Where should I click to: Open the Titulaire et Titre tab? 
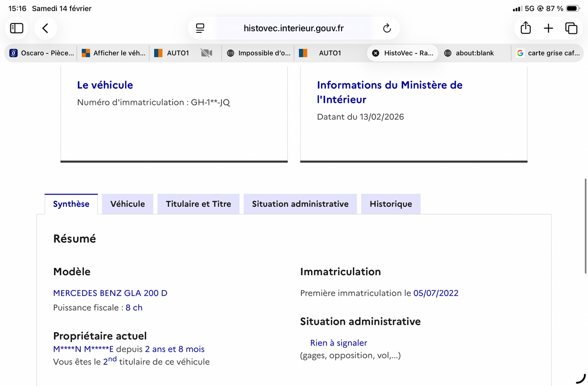pos(198,204)
